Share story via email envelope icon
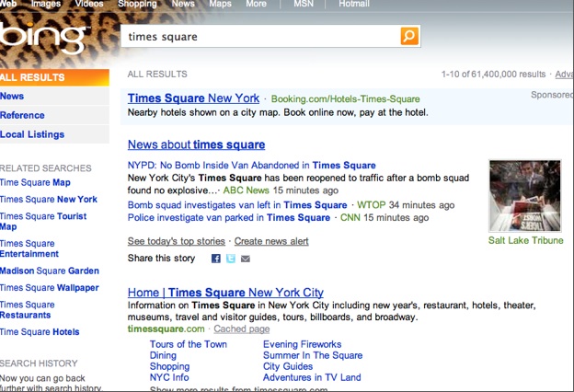This screenshot has height=392, width=574. click(x=245, y=259)
